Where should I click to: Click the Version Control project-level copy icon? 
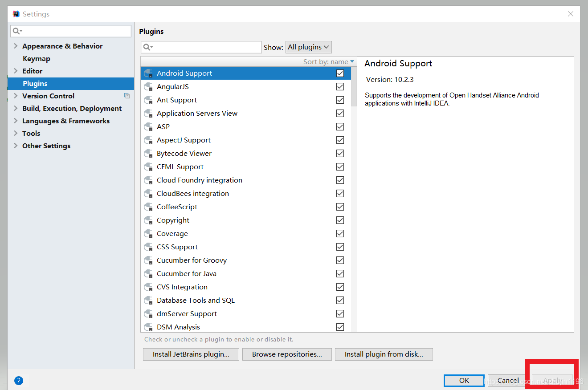[x=127, y=96]
